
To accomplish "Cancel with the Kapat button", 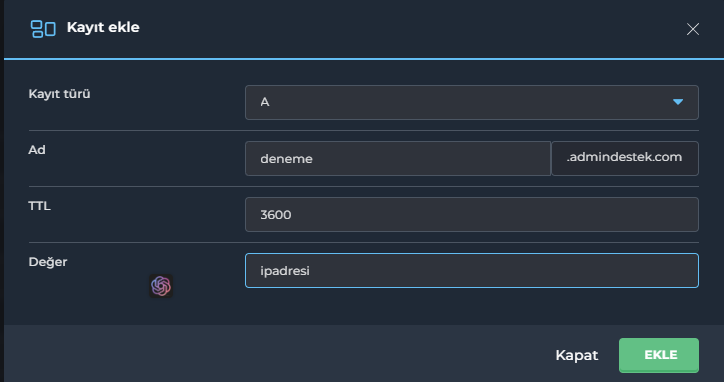I will (576, 355).
